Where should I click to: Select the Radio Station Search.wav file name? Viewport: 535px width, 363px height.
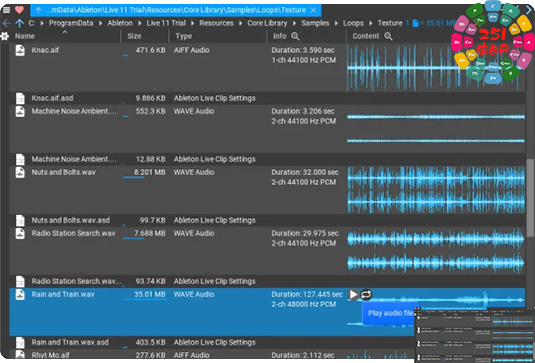[x=73, y=233]
